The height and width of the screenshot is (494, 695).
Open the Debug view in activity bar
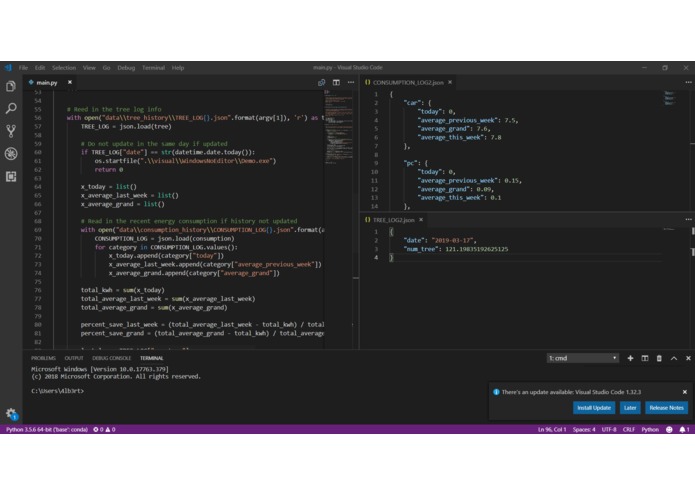(x=11, y=154)
